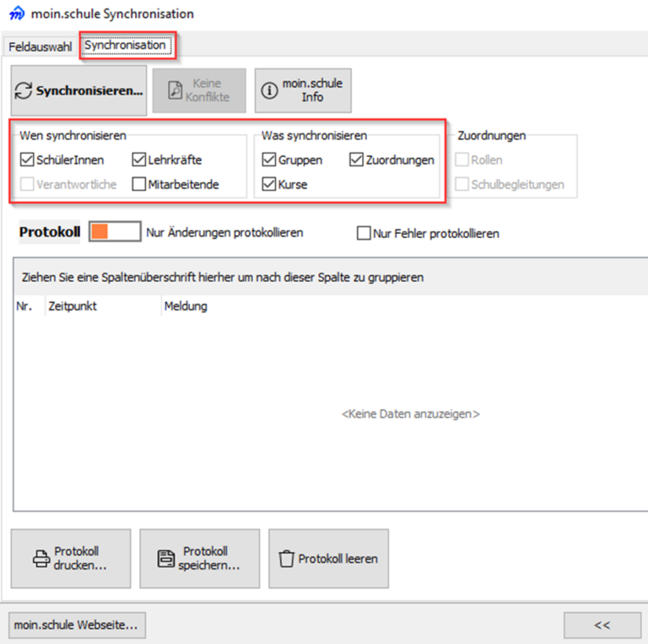The width and height of the screenshot is (648, 644).
Task: Enable the Mitarbeitende checkbox
Action: pyautogui.click(x=139, y=184)
